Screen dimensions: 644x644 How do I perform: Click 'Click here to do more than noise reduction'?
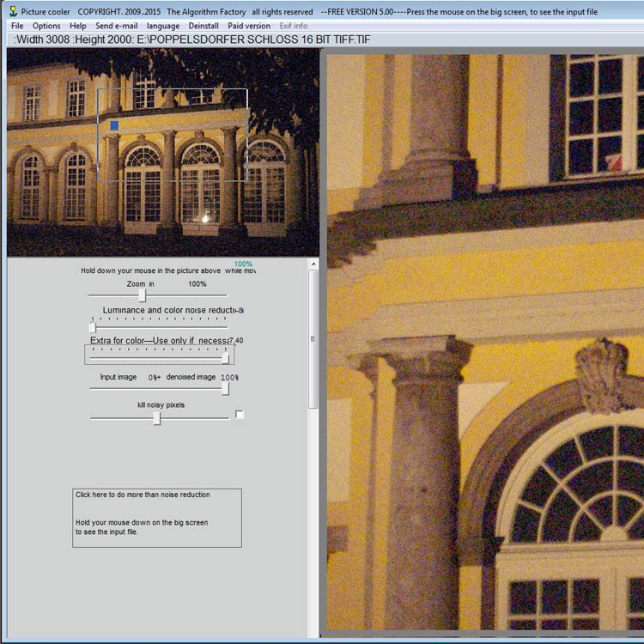coord(143,495)
